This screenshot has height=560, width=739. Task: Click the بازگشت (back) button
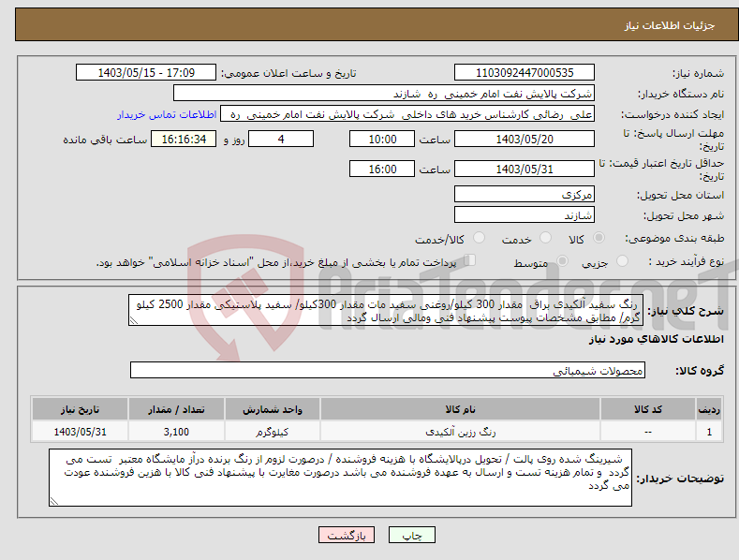tap(347, 535)
